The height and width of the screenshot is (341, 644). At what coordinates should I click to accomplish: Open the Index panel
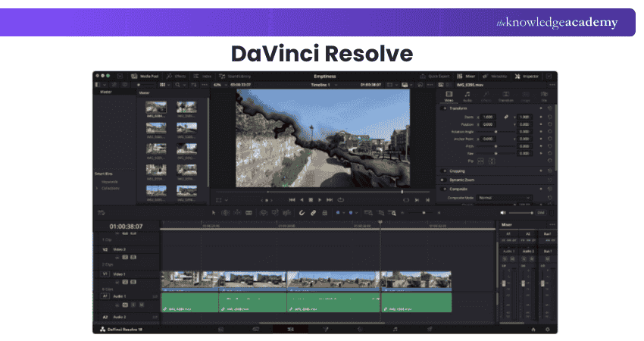click(x=202, y=76)
